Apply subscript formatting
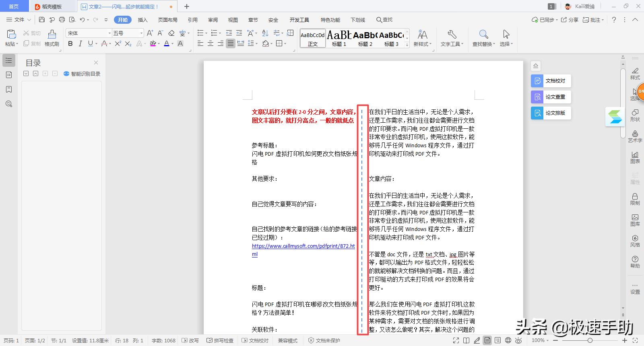The image size is (644, 346). click(128, 43)
